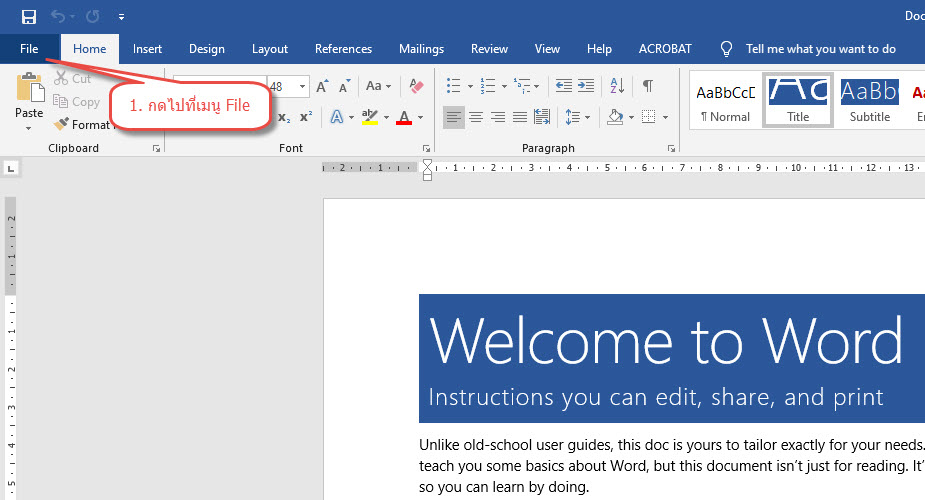This screenshot has height=500, width=925.
Task: Click the Save icon in the quick access toolbar
Action: (29, 17)
